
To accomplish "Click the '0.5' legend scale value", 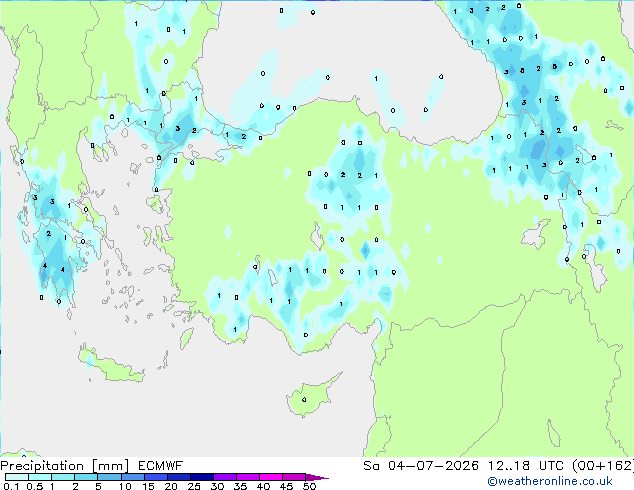I will tap(35, 486).
